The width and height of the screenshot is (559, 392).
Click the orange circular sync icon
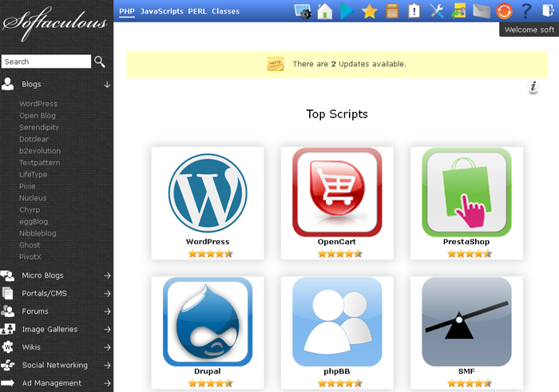pyautogui.click(x=504, y=11)
